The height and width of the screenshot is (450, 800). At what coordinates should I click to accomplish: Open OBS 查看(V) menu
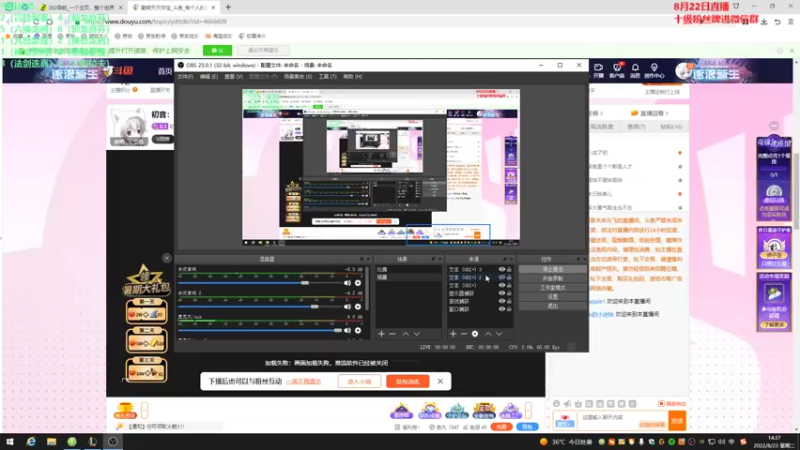pos(234,77)
